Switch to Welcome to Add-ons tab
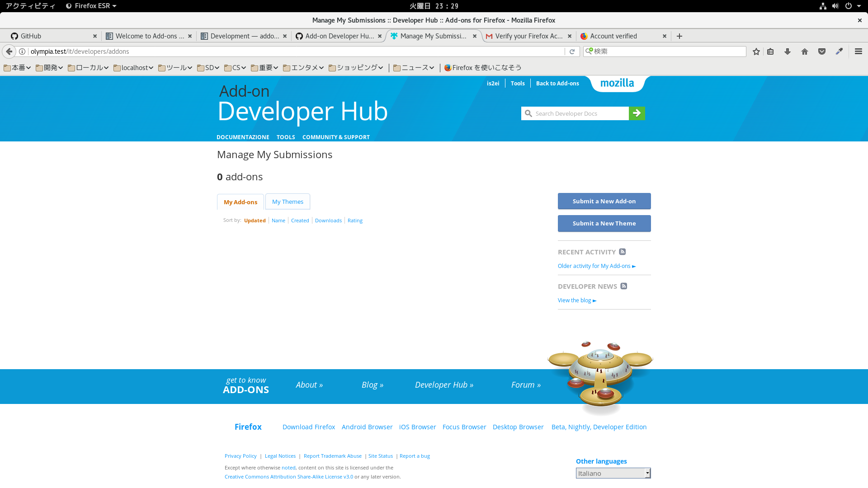 click(148, 36)
